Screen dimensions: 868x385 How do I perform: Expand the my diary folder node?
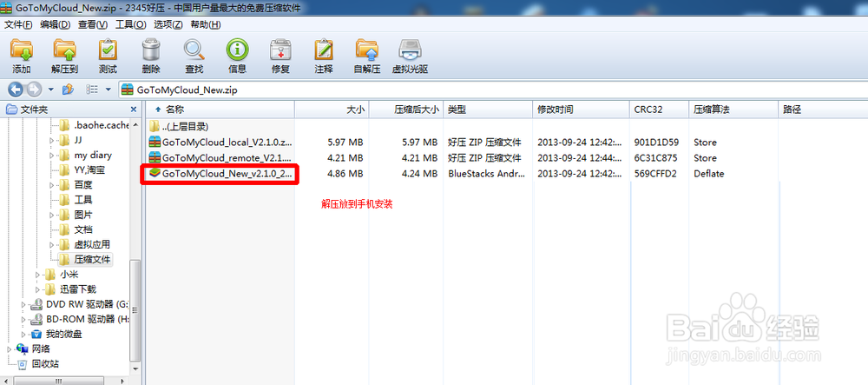[x=51, y=155]
